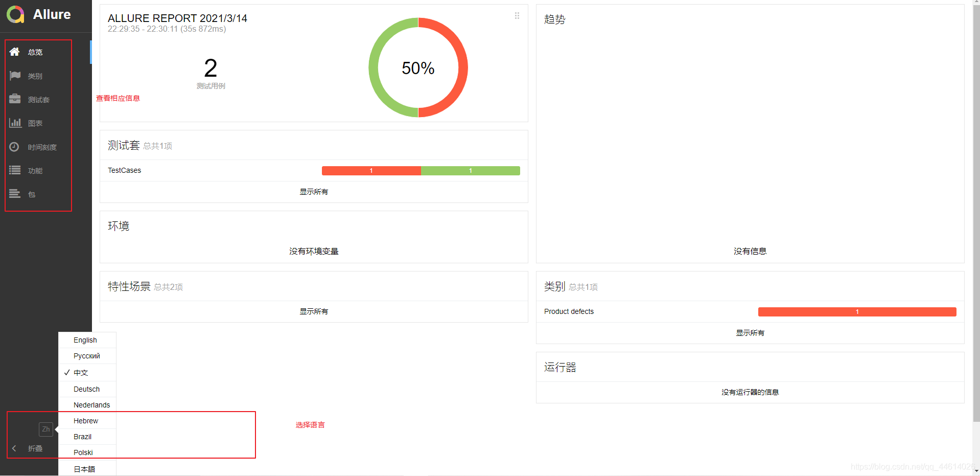The height and width of the screenshot is (476, 980).
Task: Select 中文 language option
Action: 87,373
